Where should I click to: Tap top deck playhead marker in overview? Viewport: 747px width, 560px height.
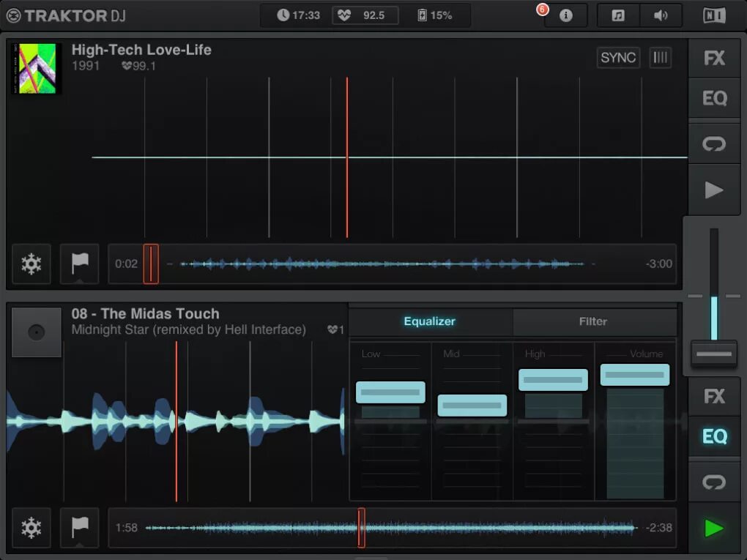151,264
